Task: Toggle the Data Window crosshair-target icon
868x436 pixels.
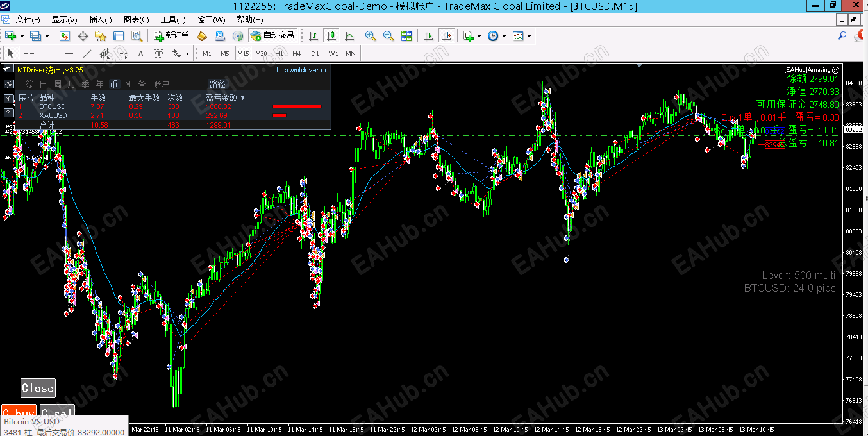Action: click(x=83, y=36)
